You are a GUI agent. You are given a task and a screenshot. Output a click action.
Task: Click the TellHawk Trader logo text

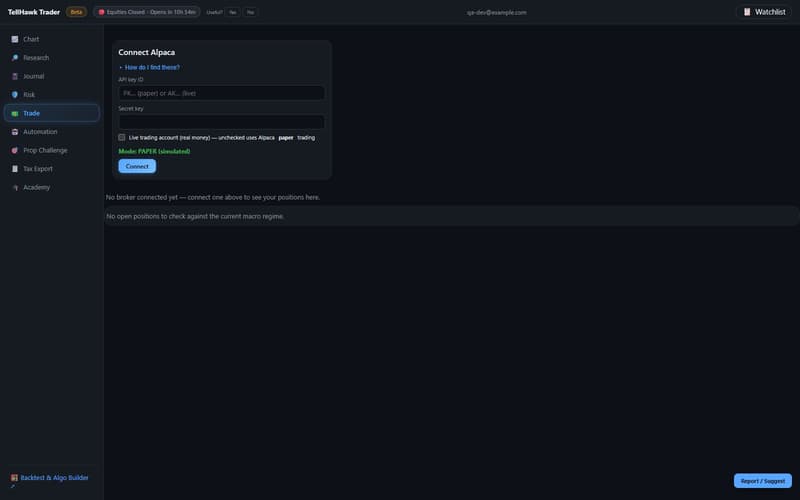click(34, 12)
